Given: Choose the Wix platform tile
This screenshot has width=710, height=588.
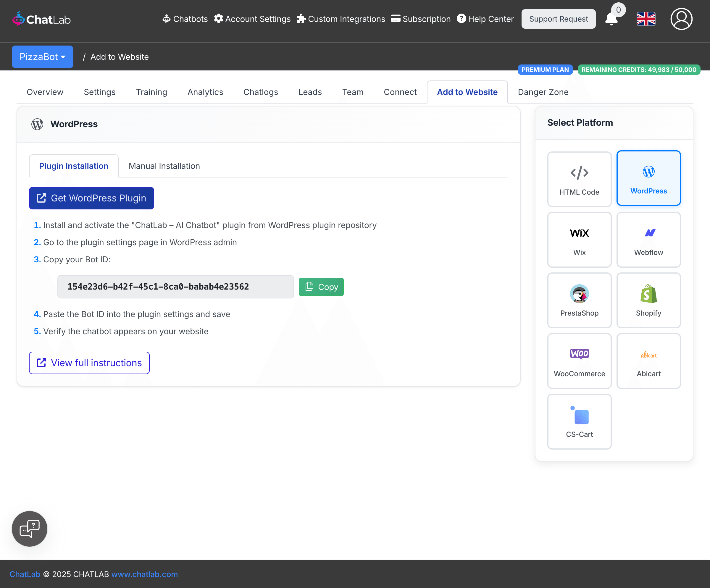Looking at the screenshot, I should pos(579,240).
